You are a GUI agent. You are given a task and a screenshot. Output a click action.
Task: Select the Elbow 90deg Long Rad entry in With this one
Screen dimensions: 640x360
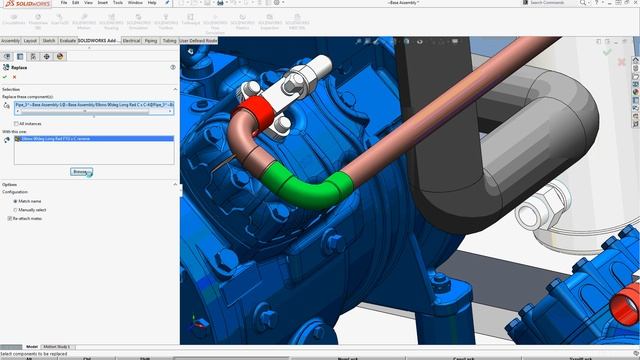point(94,139)
